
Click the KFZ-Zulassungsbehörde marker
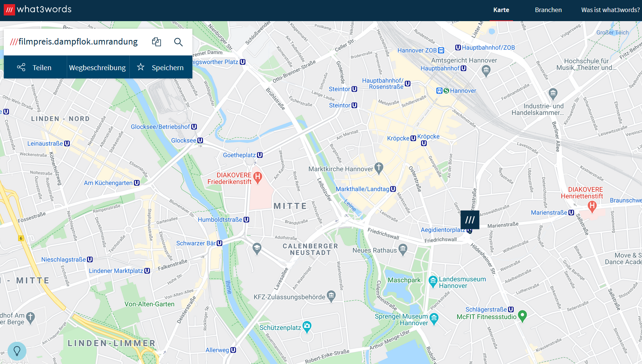coord(331,296)
